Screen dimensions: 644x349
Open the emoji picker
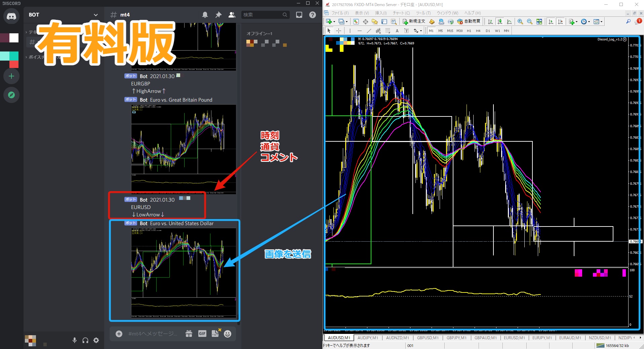pyautogui.click(x=228, y=334)
